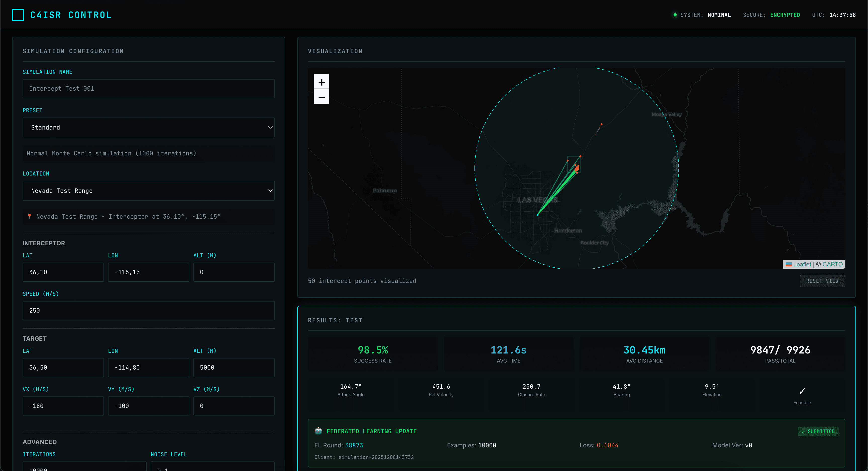This screenshot has width=868, height=471.
Task: Click the target ALT field showing 5000
Action: 234,367
